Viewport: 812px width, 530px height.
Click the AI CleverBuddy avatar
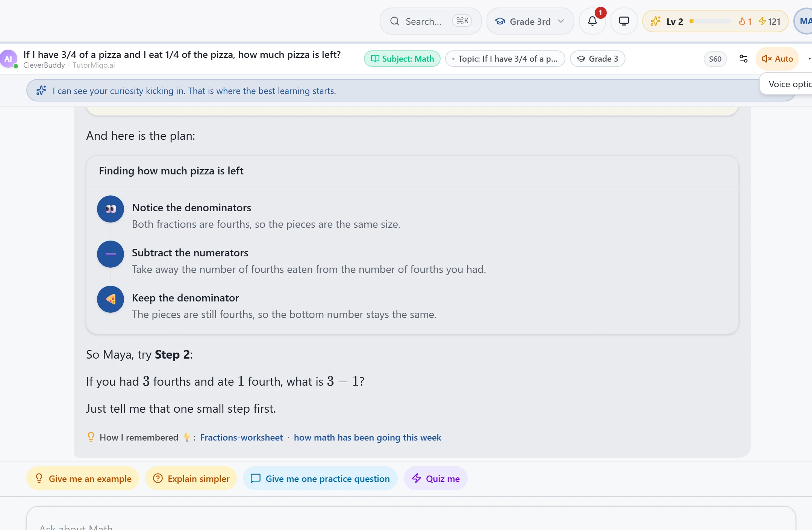click(x=8, y=59)
